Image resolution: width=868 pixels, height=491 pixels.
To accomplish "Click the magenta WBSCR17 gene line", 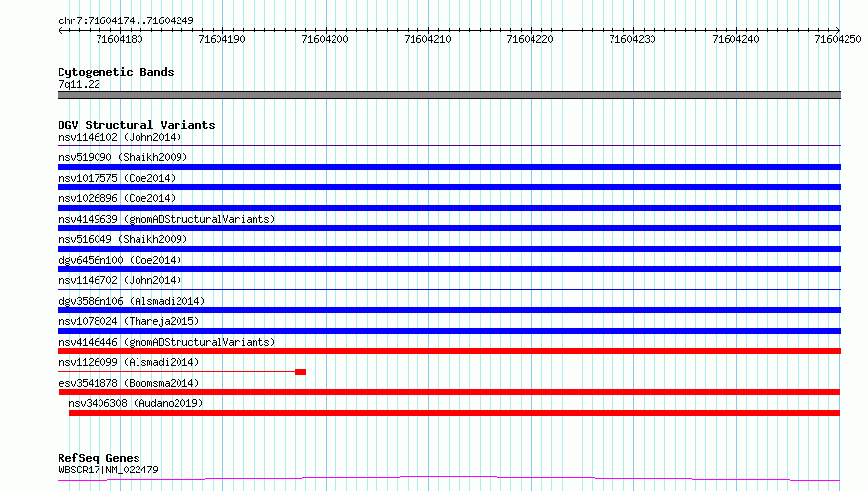I will [449, 479].
